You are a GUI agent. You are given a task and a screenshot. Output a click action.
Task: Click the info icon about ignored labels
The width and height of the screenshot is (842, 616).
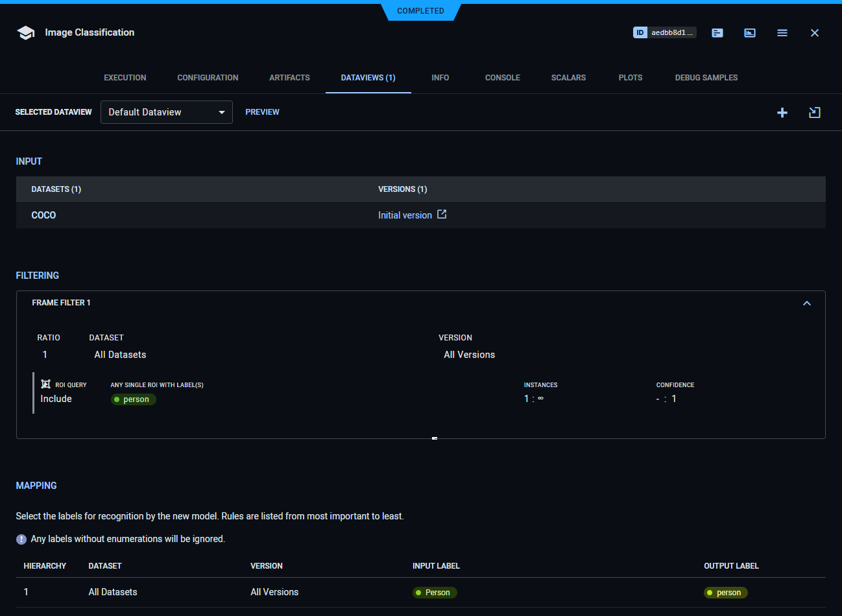coord(21,539)
